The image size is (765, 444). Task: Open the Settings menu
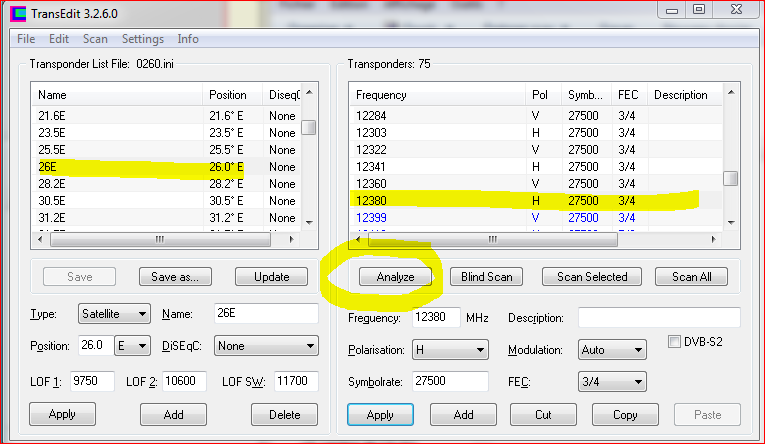(143, 39)
